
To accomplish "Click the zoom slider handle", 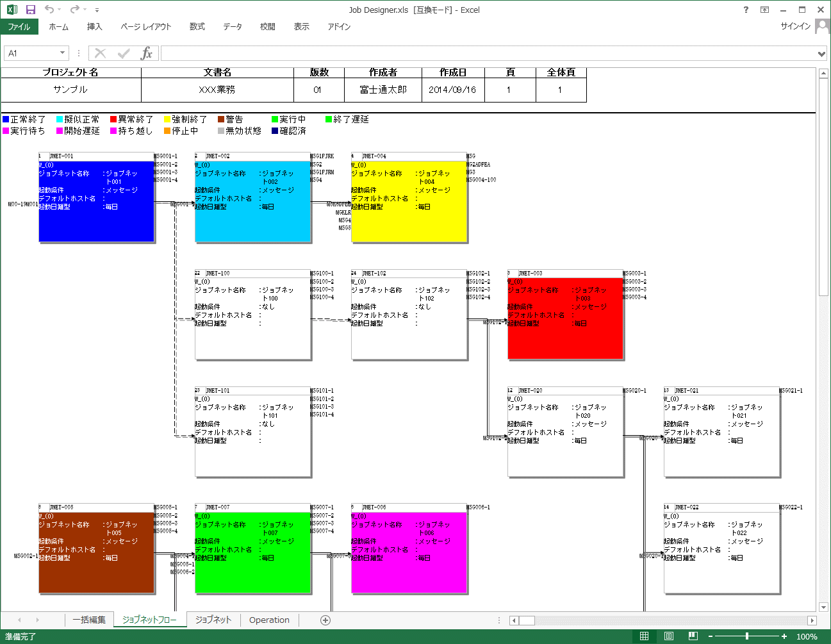I will point(747,636).
